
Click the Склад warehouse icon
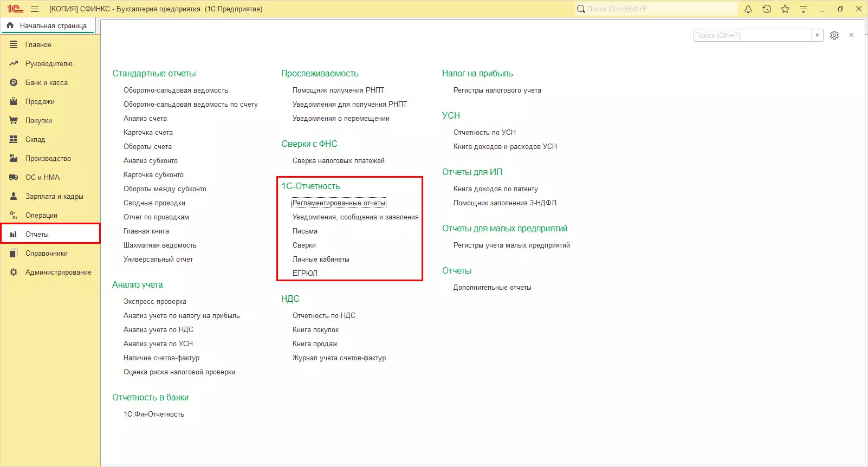[x=14, y=140]
